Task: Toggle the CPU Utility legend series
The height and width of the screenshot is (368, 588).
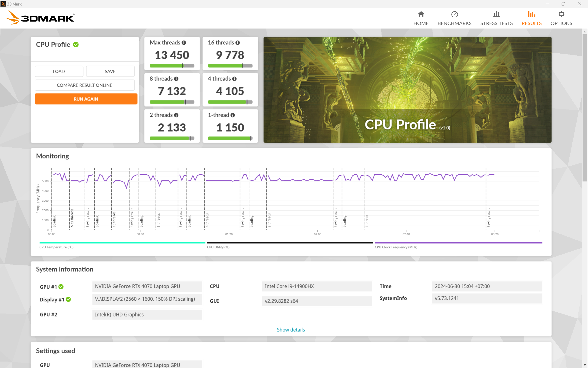Action: click(290, 245)
